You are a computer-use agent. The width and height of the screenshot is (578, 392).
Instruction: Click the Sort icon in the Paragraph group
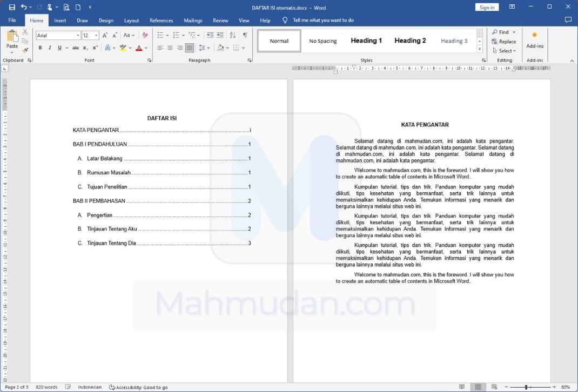pos(232,35)
